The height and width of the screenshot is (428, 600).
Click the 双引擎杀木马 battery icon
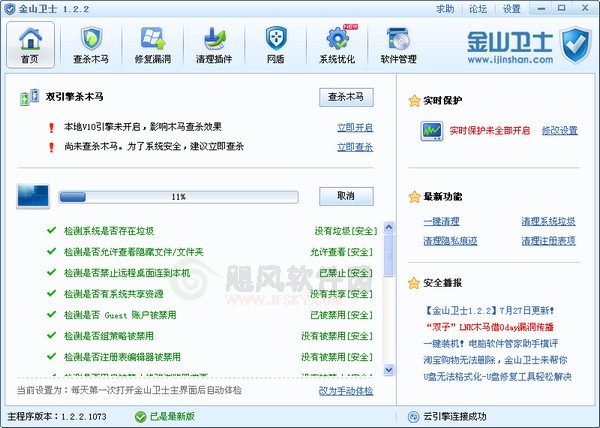click(29, 97)
